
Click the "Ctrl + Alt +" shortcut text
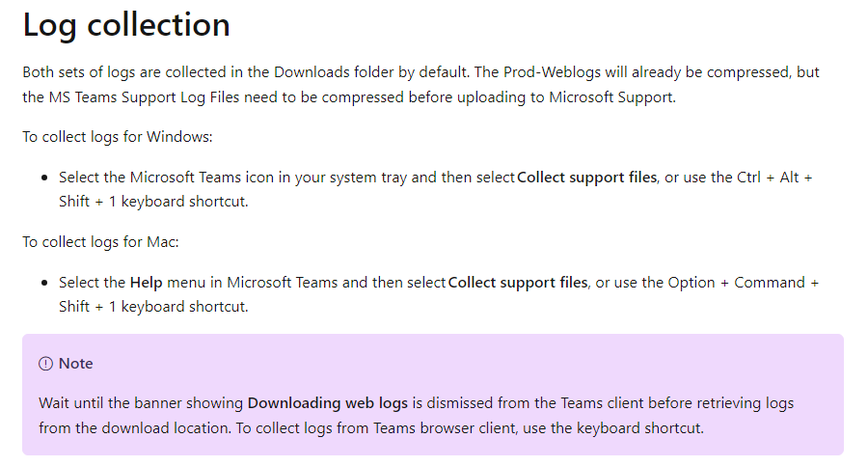774,178
